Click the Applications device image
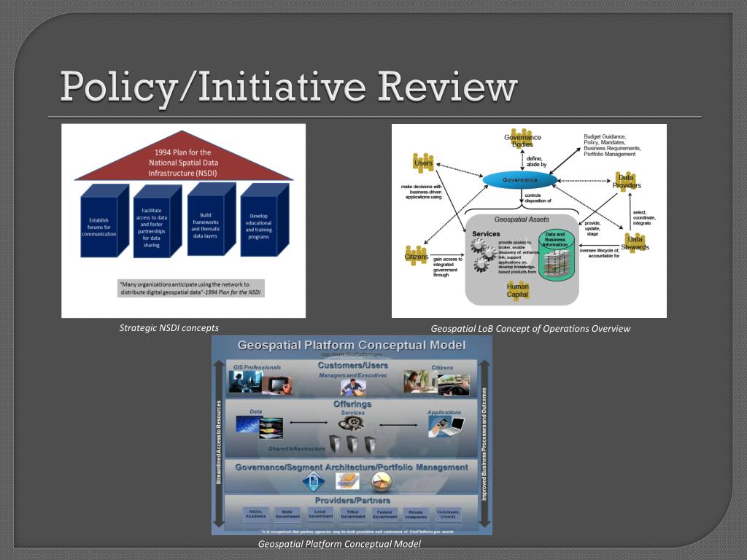 click(x=446, y=426)
